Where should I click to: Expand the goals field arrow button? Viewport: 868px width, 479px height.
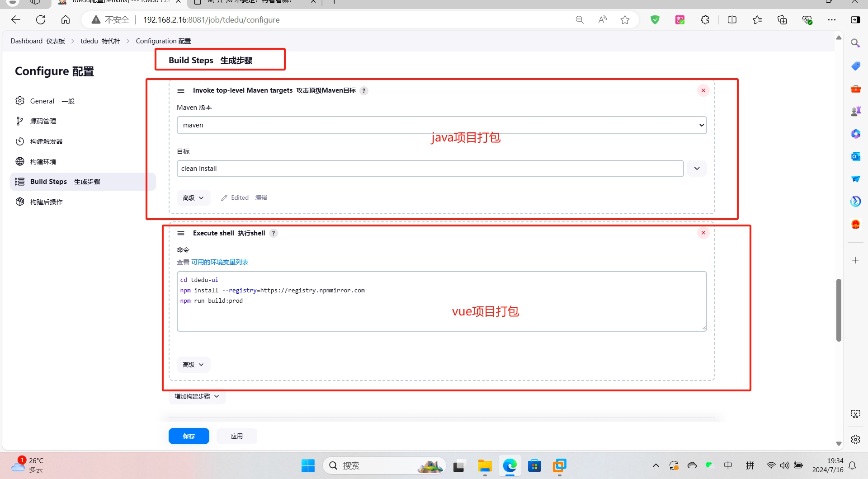(697, 169)
